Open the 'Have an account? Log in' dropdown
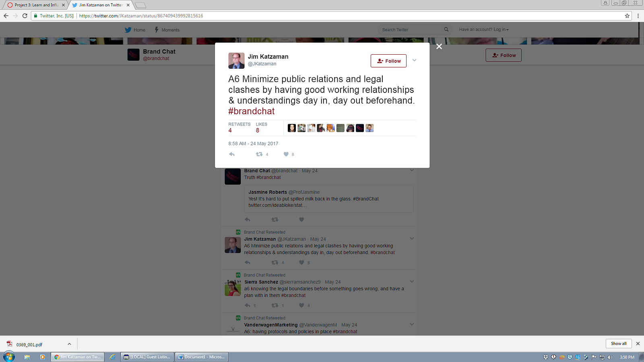This screenshot has height=362, width=644. (484, 29)
